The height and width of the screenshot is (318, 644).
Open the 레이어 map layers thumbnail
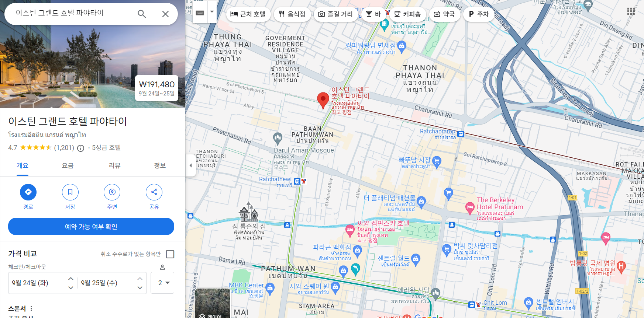(x=213, y=303)
